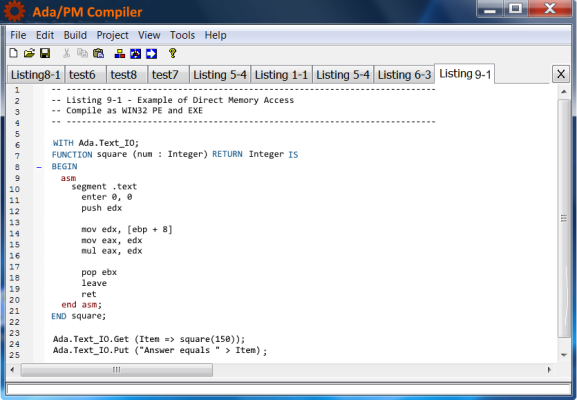Open the Build menu

tap(75, 35)
